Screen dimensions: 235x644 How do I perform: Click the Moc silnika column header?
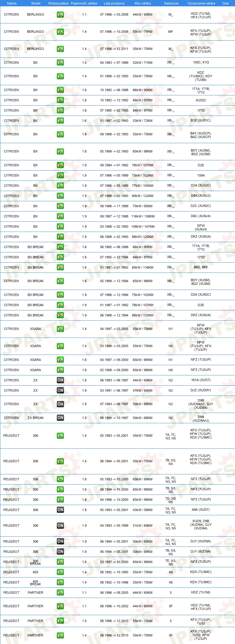[x=143, y=3]
